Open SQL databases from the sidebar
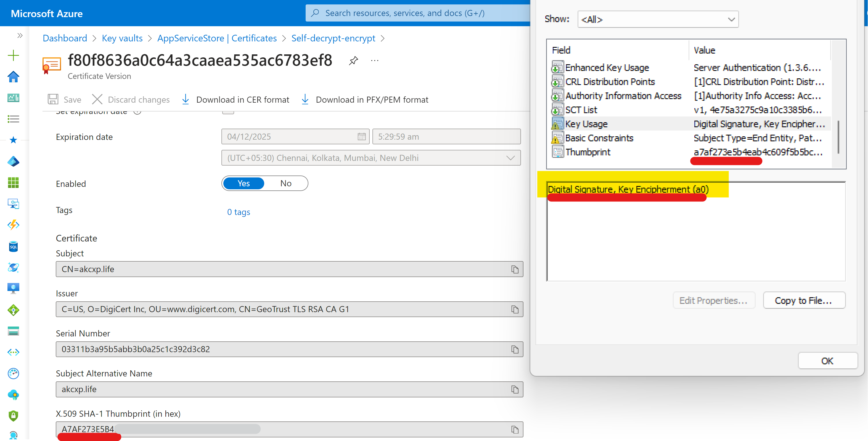The width and height of the screenshot is (868, 441). tap(14, 246)
